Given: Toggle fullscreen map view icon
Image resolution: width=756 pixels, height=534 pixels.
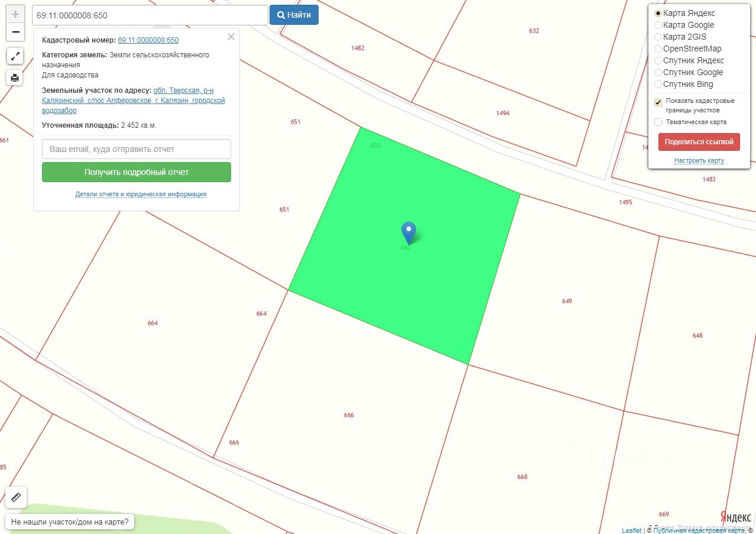Looking at the screenshot, I should (15, 56).
